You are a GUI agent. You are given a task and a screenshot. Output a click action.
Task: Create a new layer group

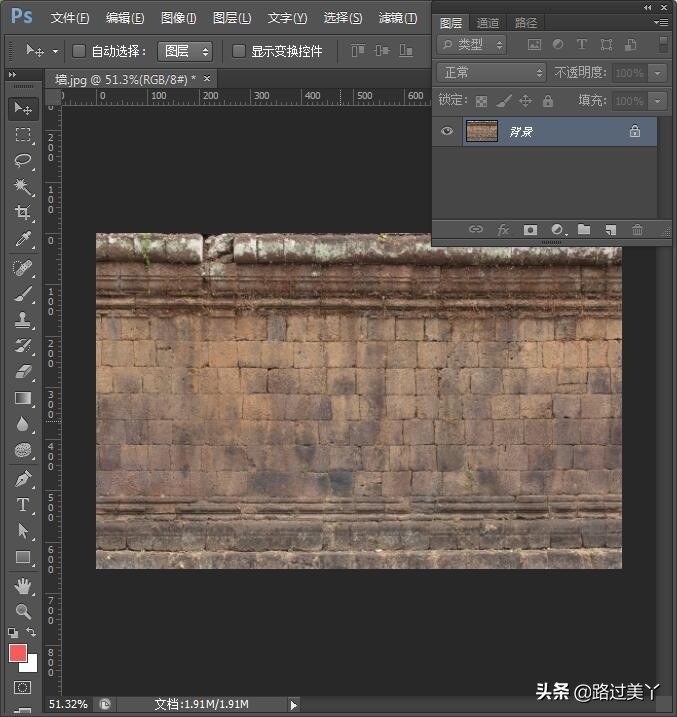click(584, 229)
